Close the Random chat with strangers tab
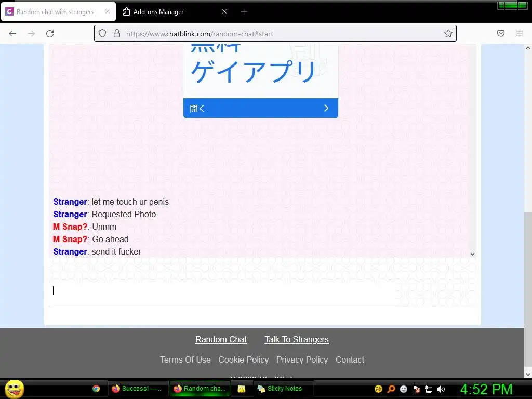 [x=107, y=11]
